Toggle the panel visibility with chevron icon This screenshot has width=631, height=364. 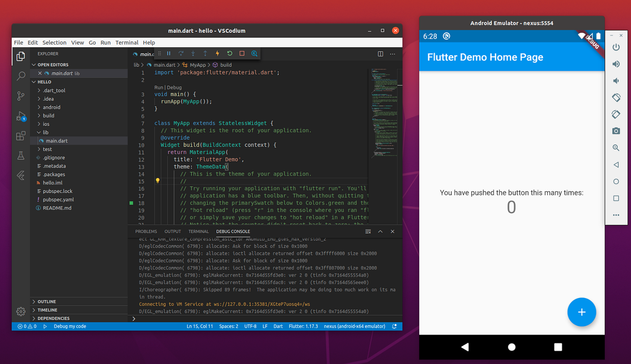(380, 231)
